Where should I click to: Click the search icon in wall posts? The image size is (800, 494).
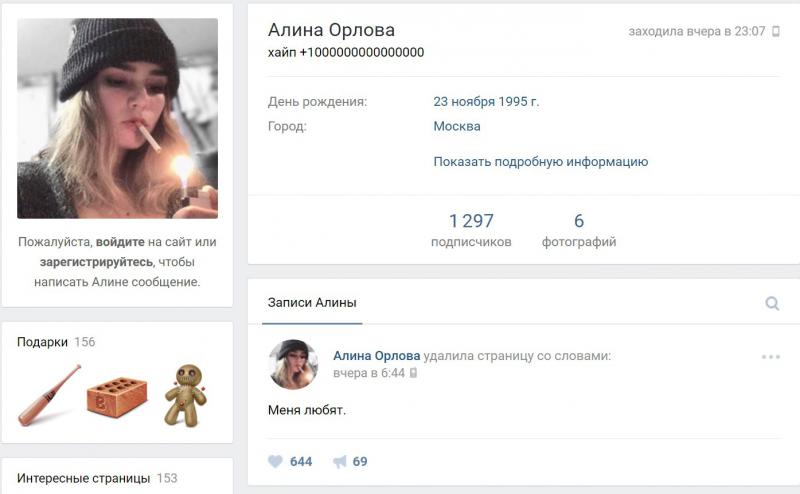click(772, 304)
